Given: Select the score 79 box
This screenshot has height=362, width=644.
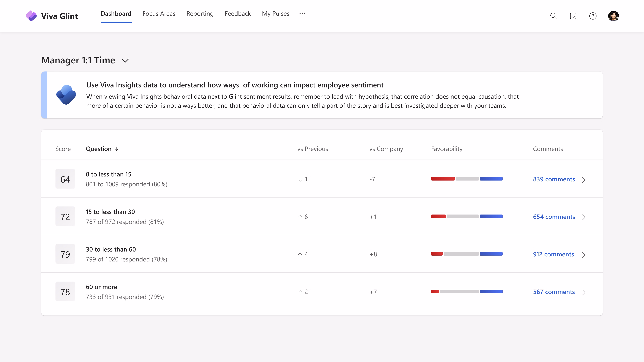Looking at the screenshot, I should click(x=65, y=254).
